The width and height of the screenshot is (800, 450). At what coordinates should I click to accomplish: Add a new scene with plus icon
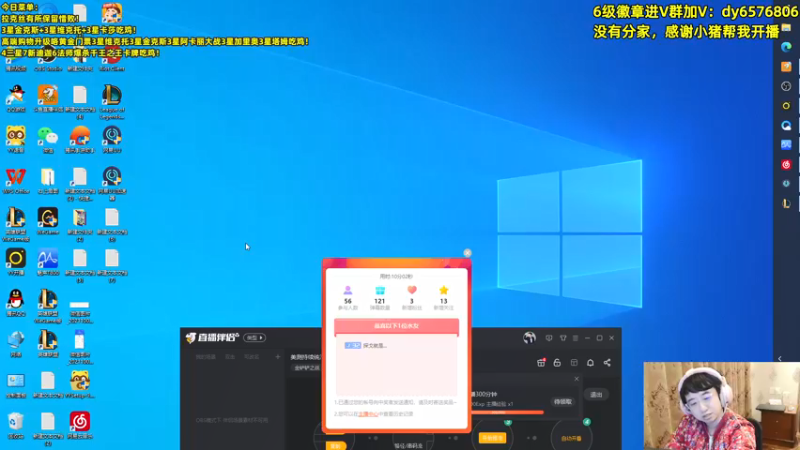tap(278, 357)
